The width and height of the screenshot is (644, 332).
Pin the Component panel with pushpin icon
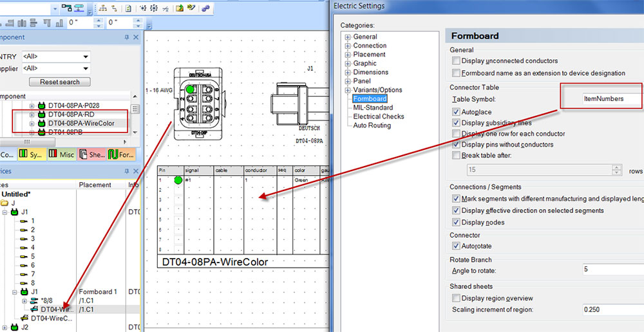(126, 38)
